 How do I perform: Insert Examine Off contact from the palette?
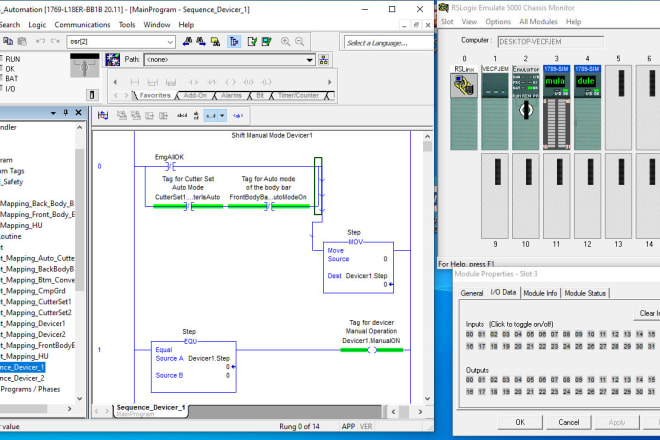point(212,82)
